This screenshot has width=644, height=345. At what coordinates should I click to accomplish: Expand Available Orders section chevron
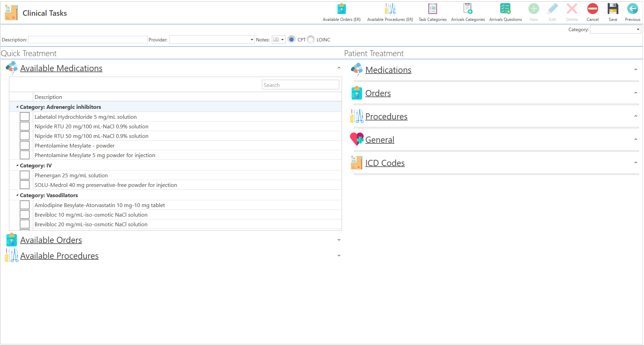[339, 240]
